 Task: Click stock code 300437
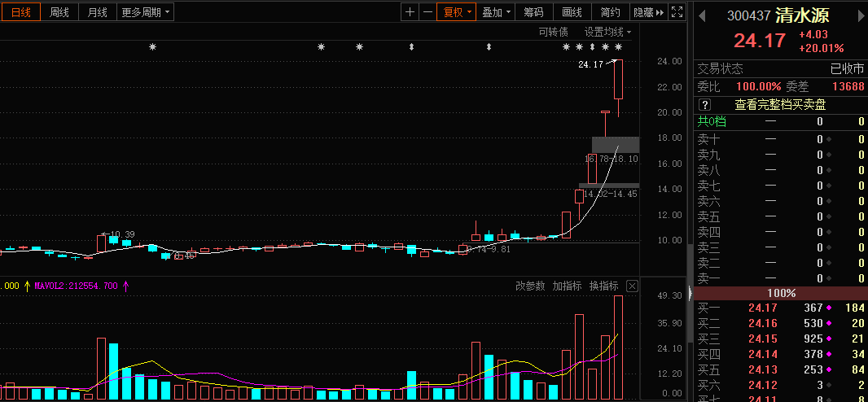tap(748, 15)
